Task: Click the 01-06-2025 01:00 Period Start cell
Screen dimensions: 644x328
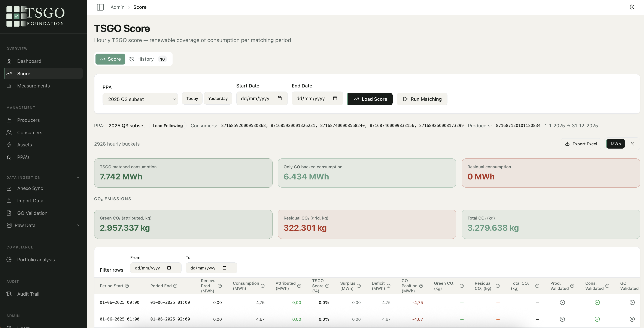Action: [119, 319]
